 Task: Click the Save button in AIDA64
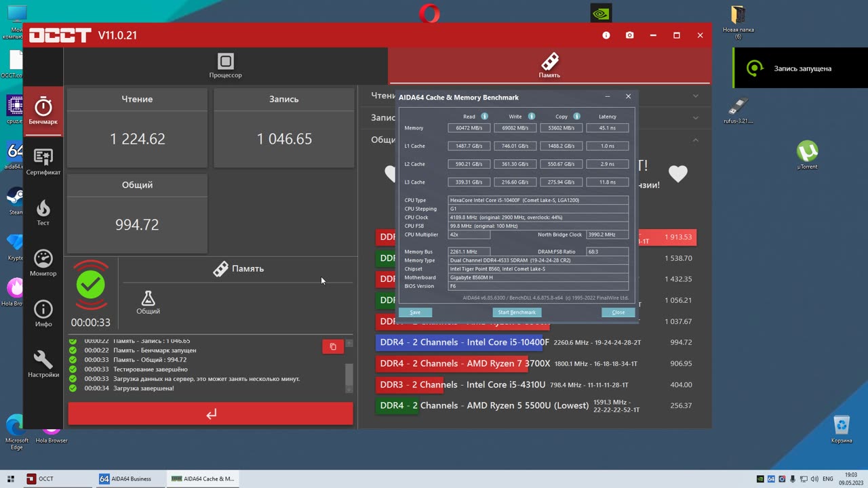point(415,312)
